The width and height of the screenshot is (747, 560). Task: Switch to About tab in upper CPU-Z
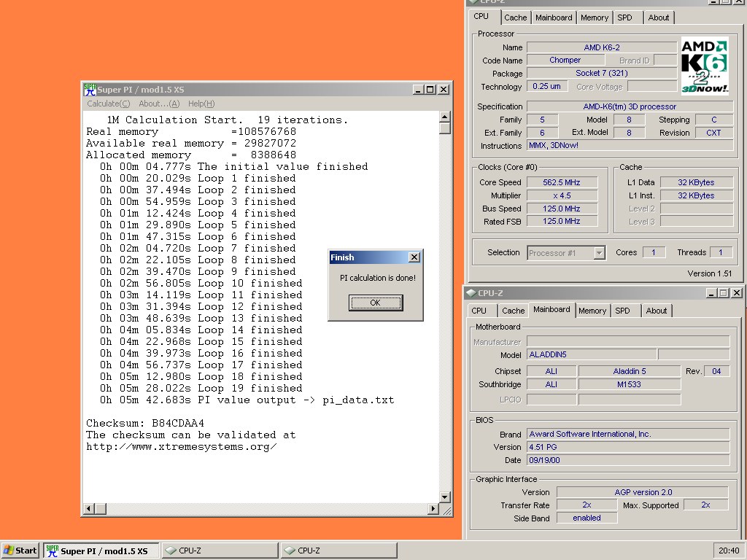[x=659, y=17]
